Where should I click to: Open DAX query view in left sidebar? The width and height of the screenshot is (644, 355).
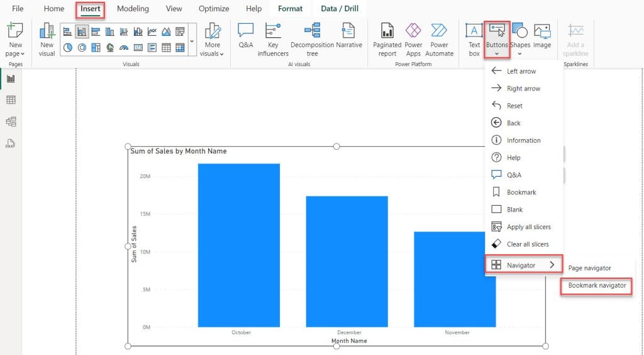coord(11,144)
